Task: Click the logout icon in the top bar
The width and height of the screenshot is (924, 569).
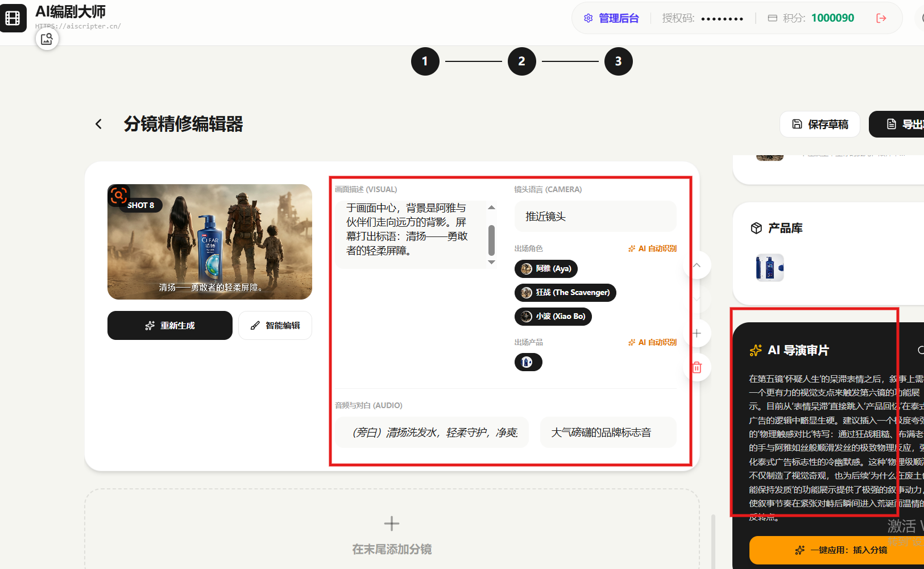Action: 881,18
